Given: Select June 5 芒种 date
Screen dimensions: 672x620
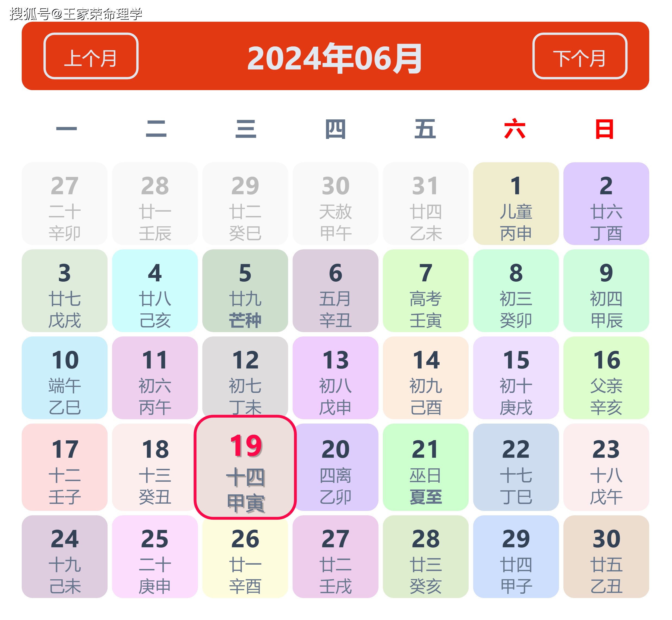Looking at the screenshot, I should click(x=245, y=291).
